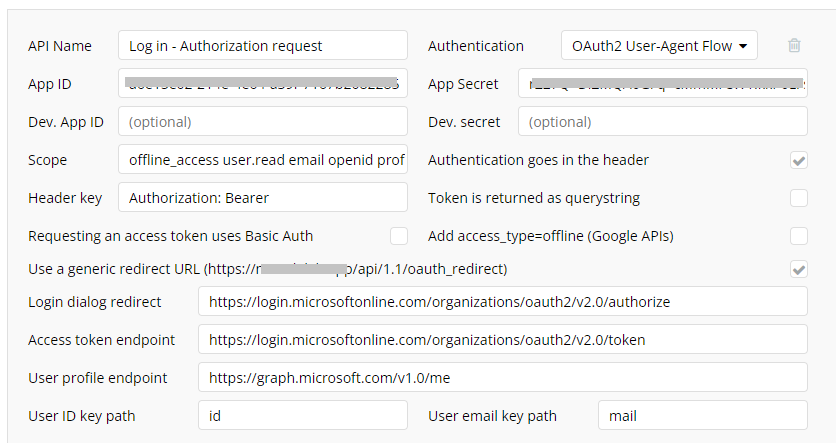Edit the User email key path field
This screenshot has width=836, height=443.
click(703, 415)
